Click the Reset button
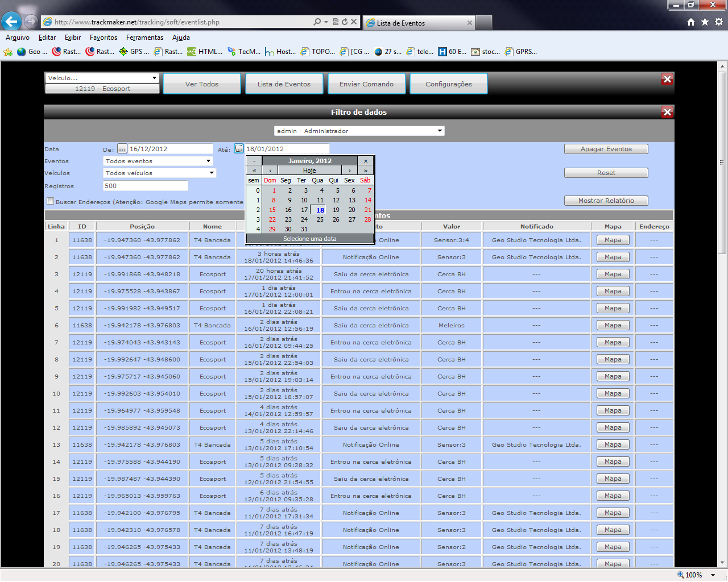 pos(606,173)
